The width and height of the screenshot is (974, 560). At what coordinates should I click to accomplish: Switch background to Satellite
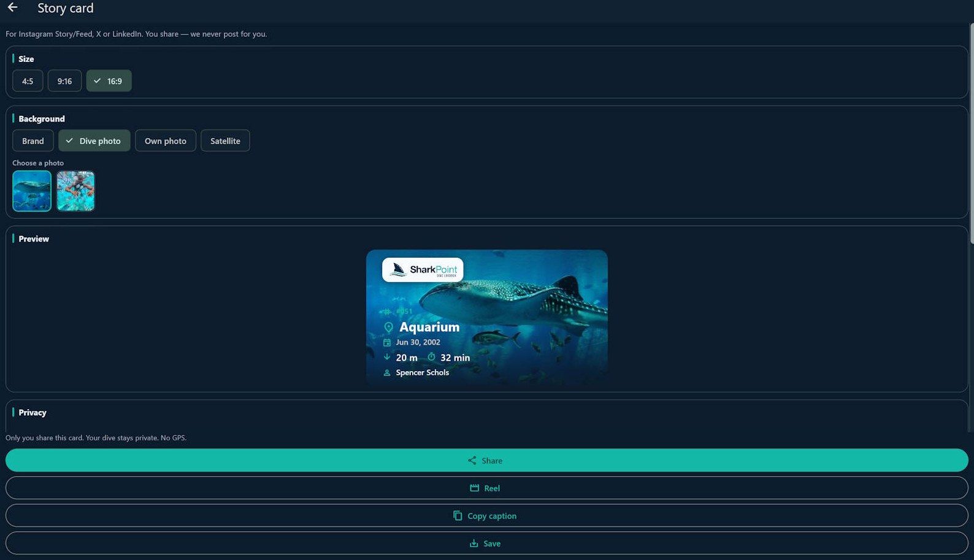coord(225,141)
